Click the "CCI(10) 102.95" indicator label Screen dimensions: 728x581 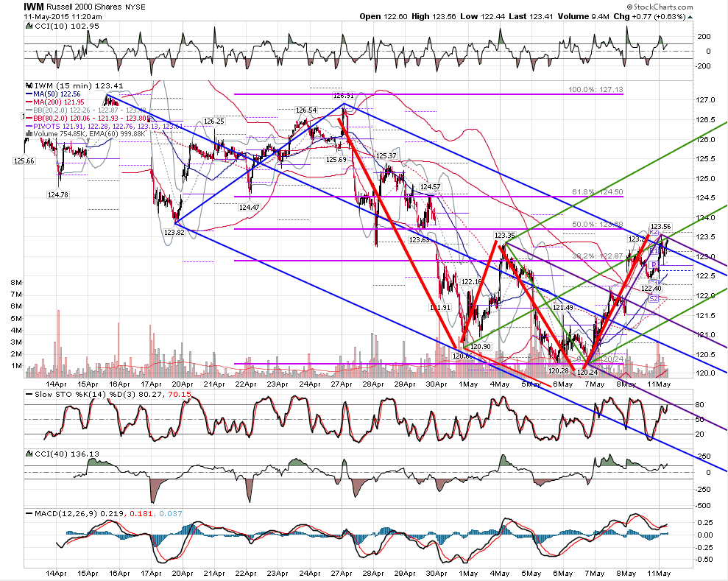(x=67, y=27)
